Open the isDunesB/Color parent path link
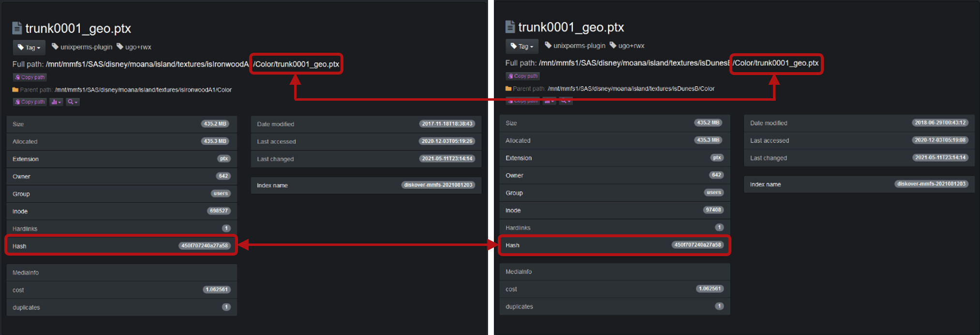 point(631,89)
